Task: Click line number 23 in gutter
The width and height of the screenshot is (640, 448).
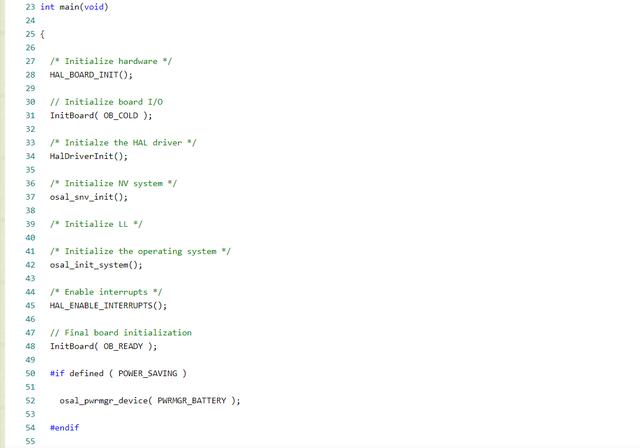Action: tap(29, 7)
